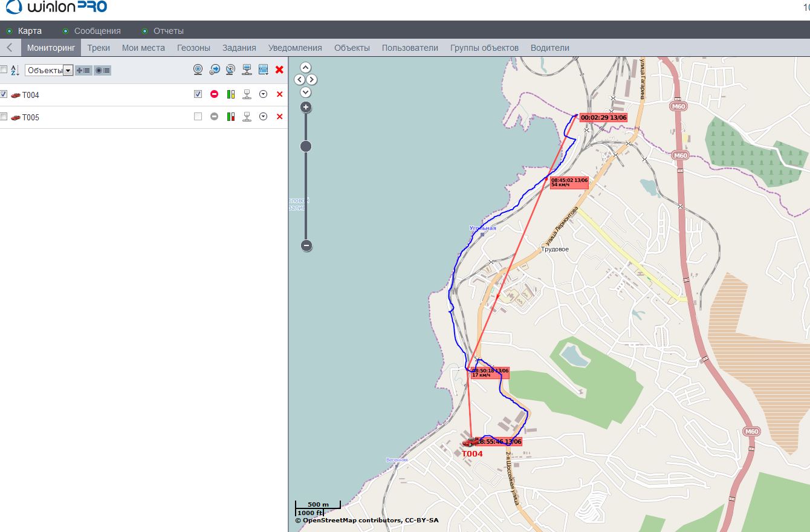Check the T005 selection checkbox
Image resolution: width=810 pixels, height=532 pixels.
tap(4, 117)
